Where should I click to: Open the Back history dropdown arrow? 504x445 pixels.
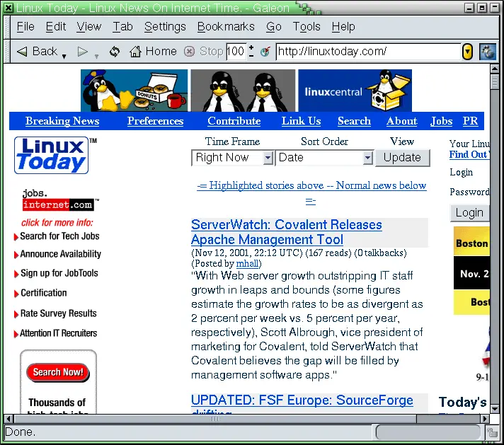point(64,55)
